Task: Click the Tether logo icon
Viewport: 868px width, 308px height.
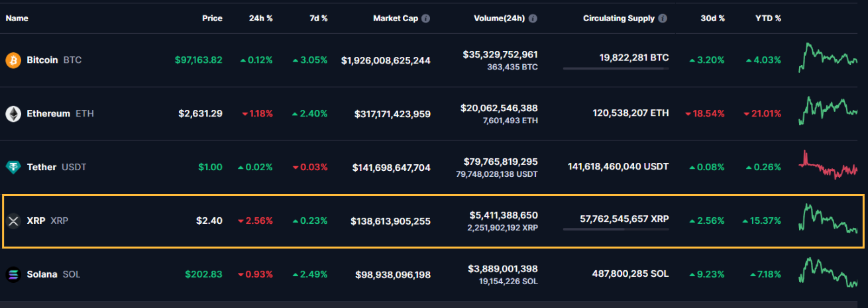Action: pyautogui.click(x=13, y=167)
